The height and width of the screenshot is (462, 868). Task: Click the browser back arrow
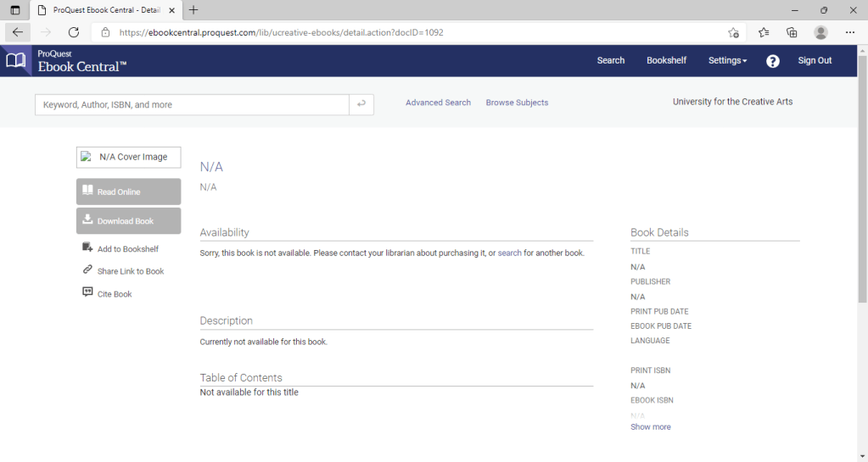(18, 32)
